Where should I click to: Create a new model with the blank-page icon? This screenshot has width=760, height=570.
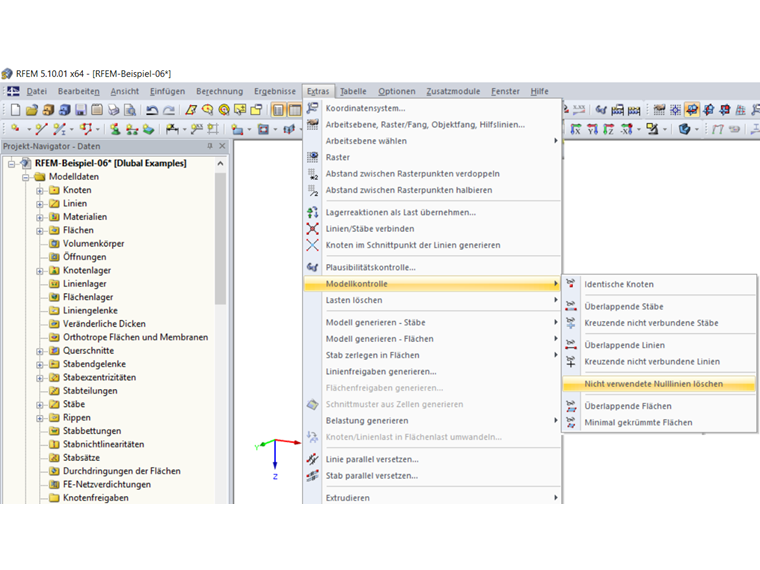16,110
